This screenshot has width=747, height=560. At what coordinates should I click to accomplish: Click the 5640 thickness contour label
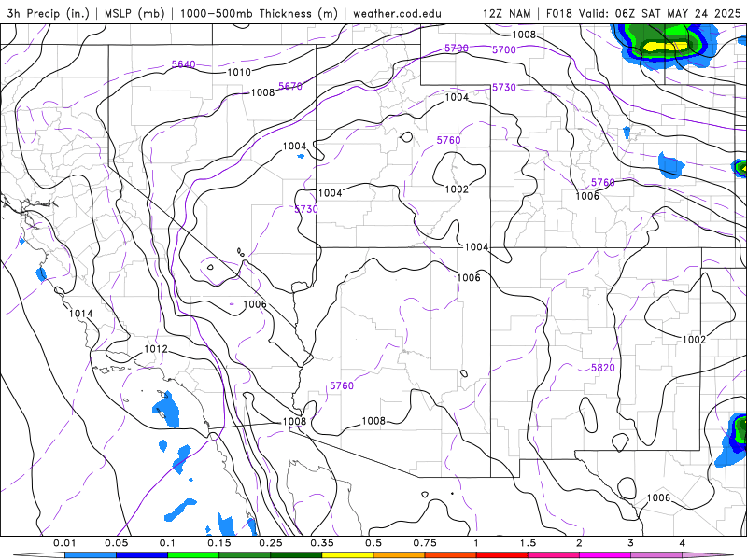183,63
